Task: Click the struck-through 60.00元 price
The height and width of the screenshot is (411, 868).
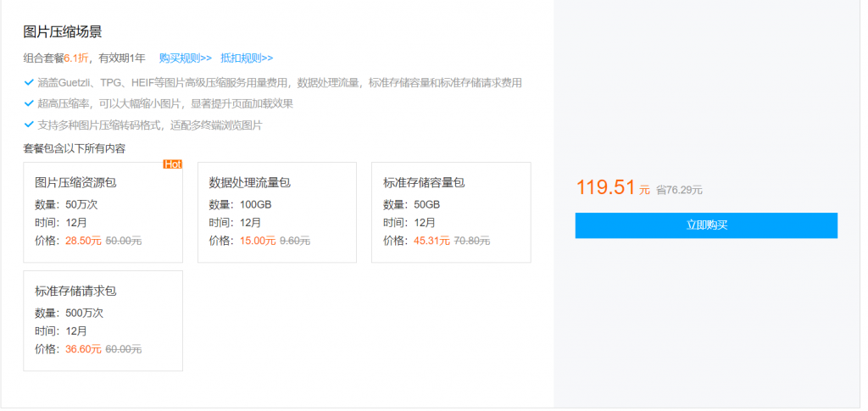Action: pos(124,349)
